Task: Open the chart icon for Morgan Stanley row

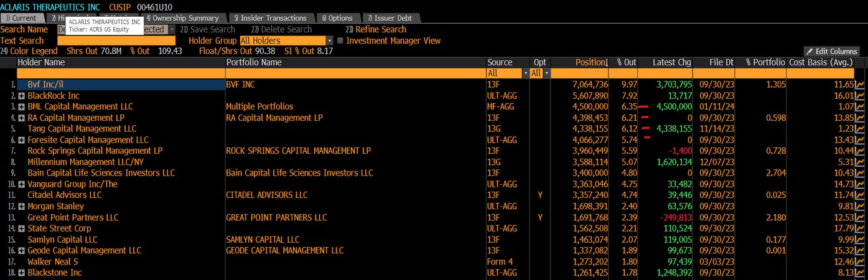Action: pyautogui.click(x=861, y=206)
